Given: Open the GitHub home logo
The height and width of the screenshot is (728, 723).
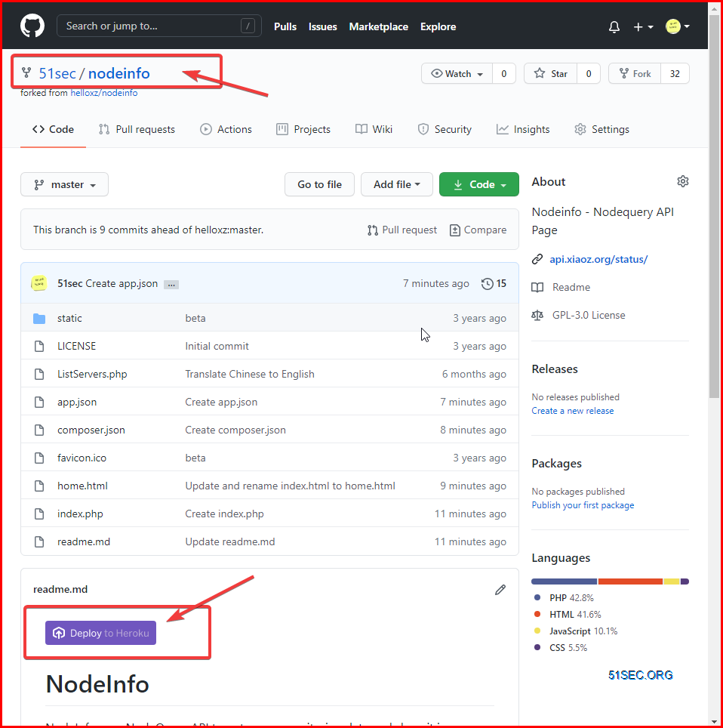Looking at the screenshot, I should [x=32, y=26].
